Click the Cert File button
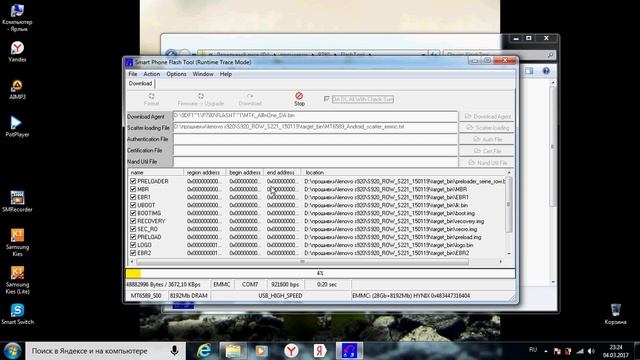The width and height of the screenshot is (640, 360). click(486, 151)
